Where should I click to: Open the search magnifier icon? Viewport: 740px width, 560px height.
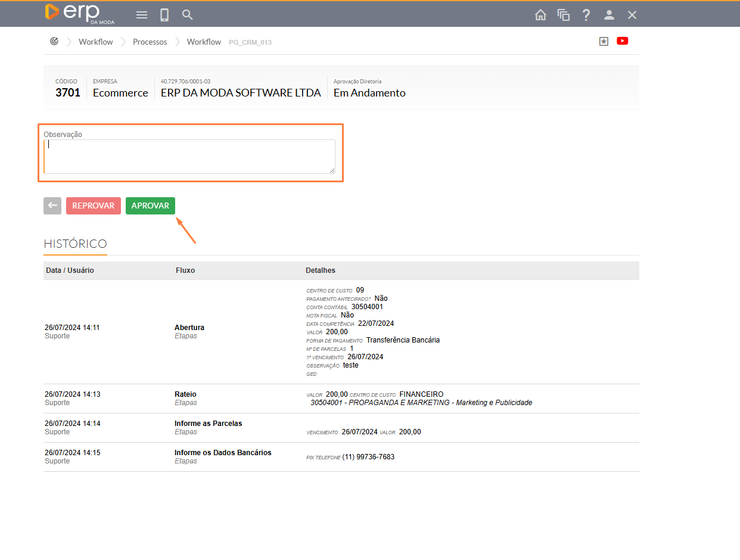(188, 15)
